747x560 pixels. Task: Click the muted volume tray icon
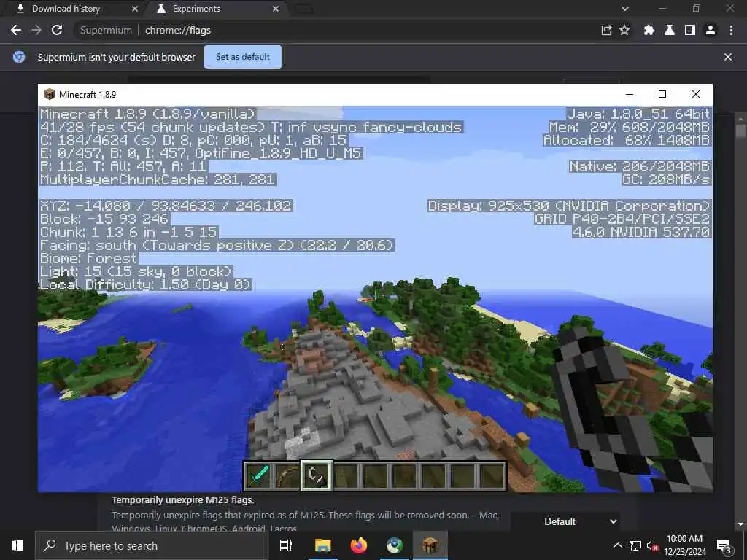pyautogui.click(x=652, y=545)
